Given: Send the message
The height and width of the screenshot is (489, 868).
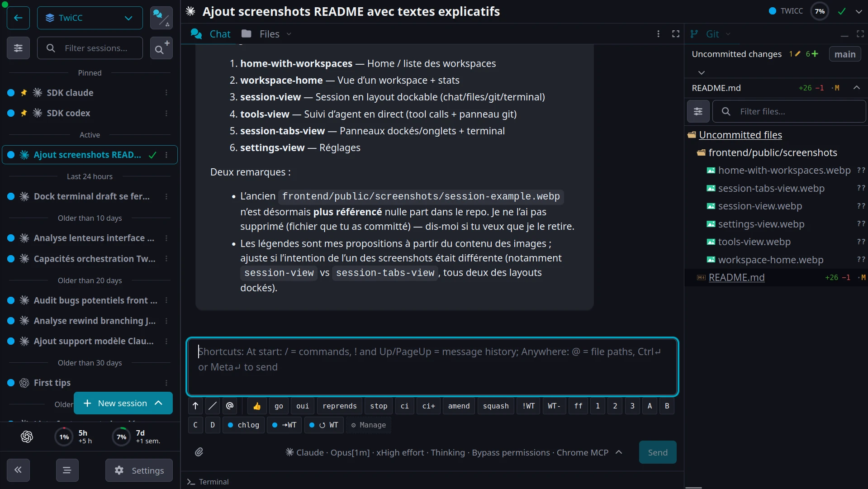Looking at the screenshot, I should point(658,452).
